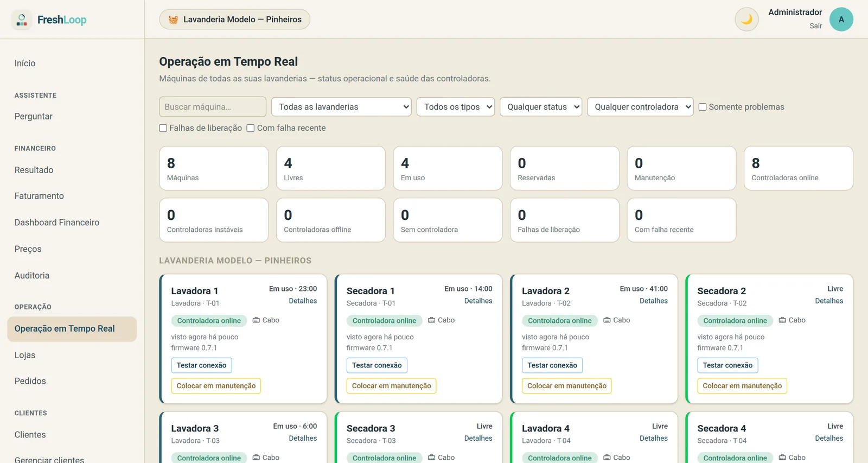Click Sair to log out
Viewport: 868px width, 463px height.
tap(815, 26)
